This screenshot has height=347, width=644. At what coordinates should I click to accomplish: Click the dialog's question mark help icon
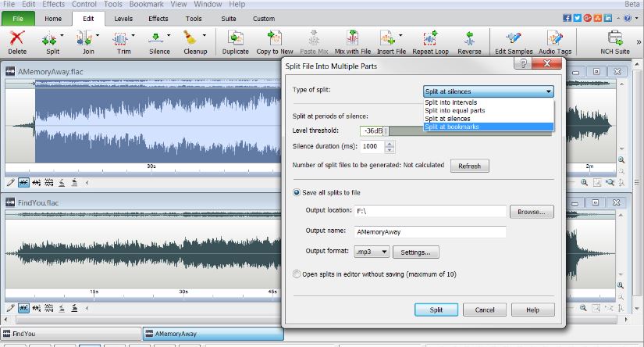(x=522, y=63)
